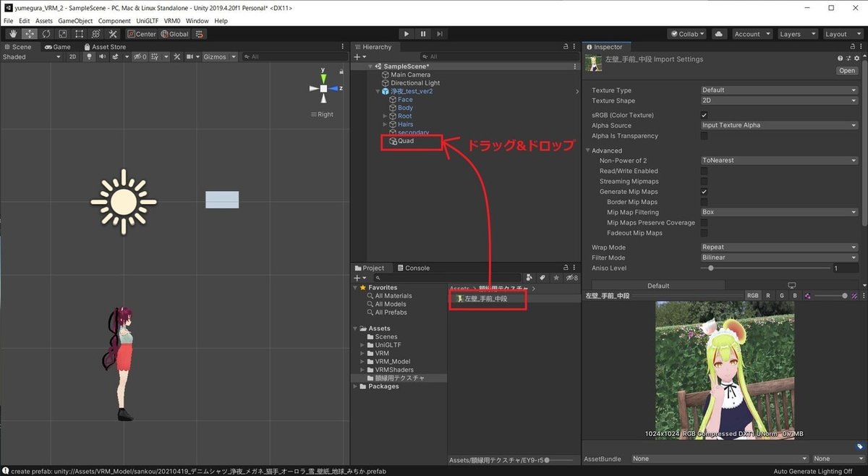This screenshot has width=868, height=476.
Task: Filter favorites star in Project panel
Action: 556,277
